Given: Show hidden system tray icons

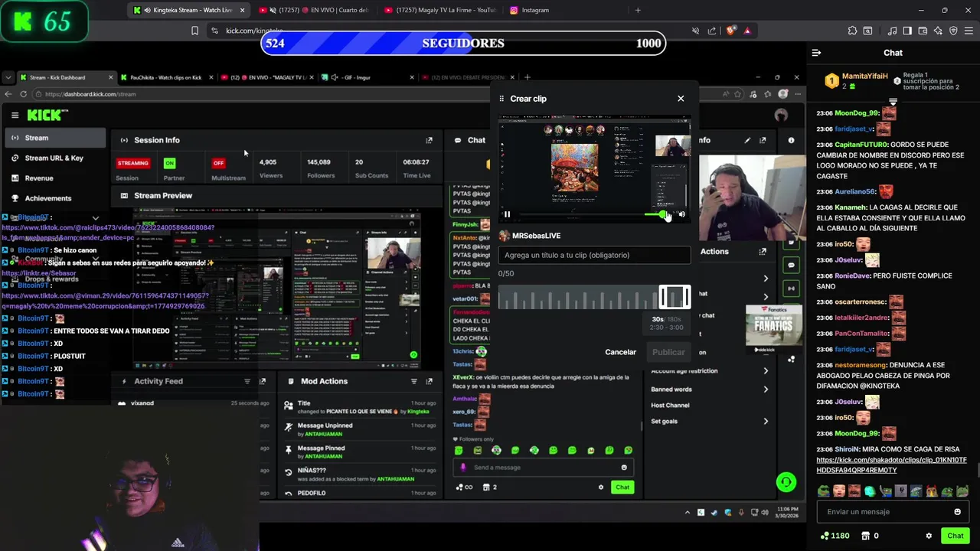Looking at the screenshot, I should tap(688, 512).
